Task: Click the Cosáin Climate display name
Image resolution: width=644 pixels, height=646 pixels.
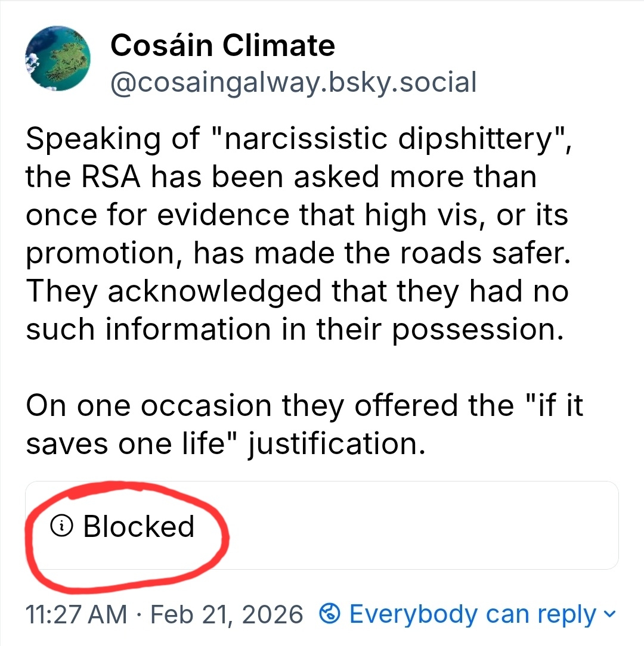Action: click(x=222, y=46)
